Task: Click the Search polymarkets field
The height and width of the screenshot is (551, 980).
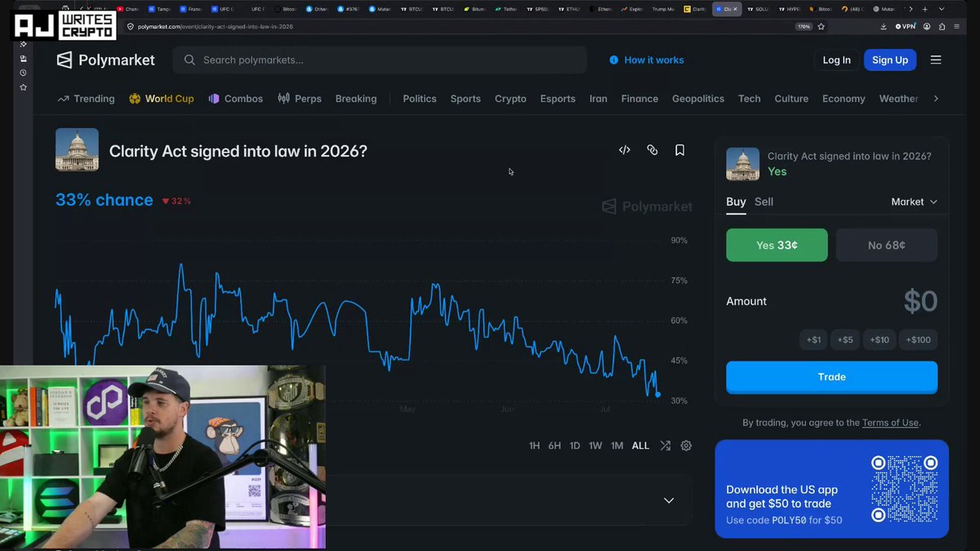Action: tap(380, 60)
